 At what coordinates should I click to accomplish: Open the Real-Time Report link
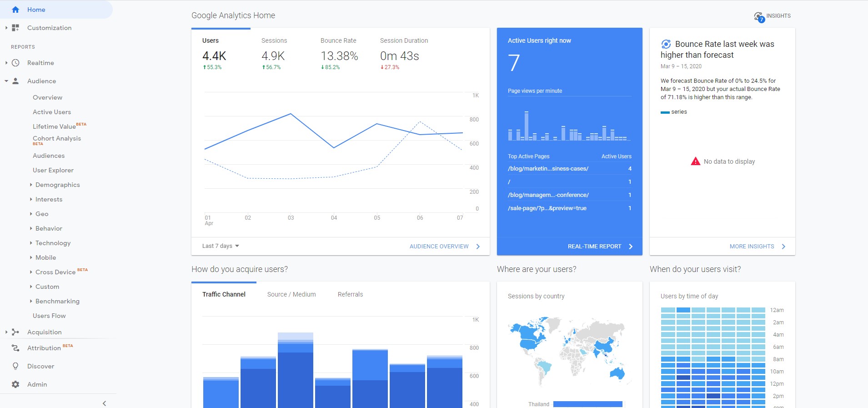594,247
